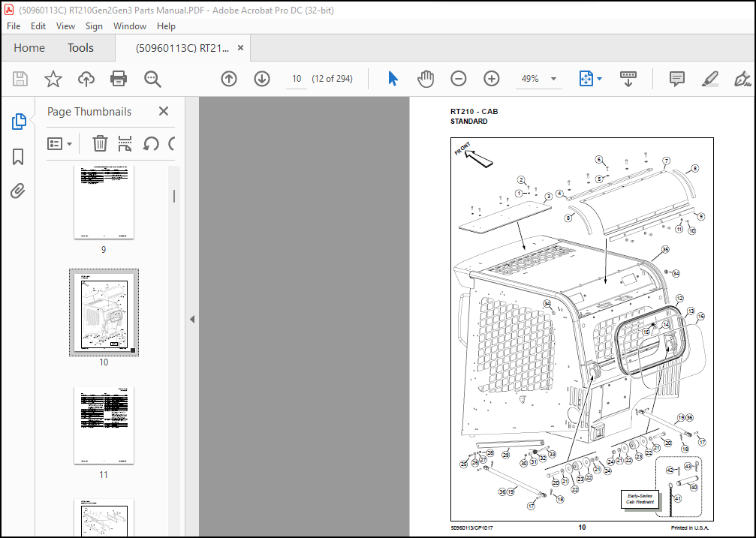Screen dimensions: 756x538
Task: Add bookmark star icon in toolbar
Action: point(53,79)
